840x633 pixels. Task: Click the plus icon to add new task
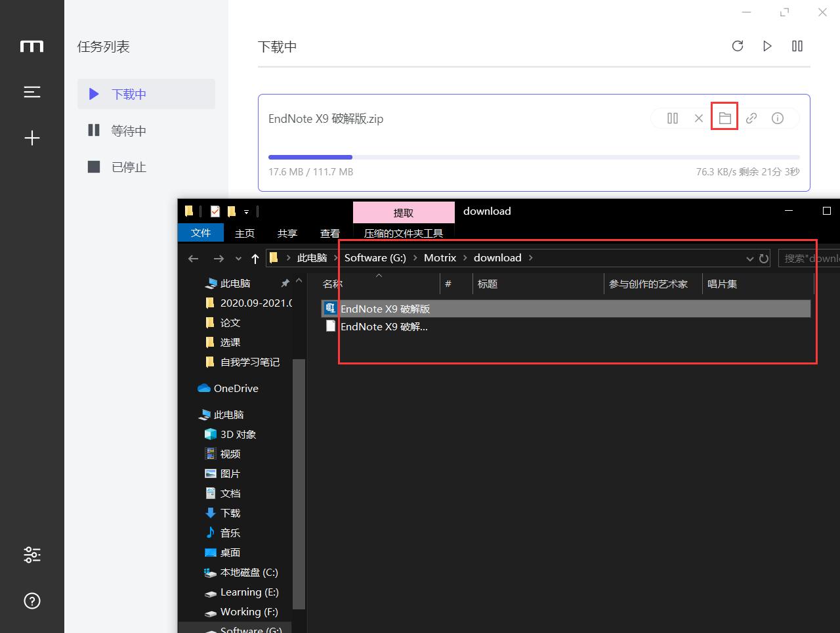pos(31,138)
